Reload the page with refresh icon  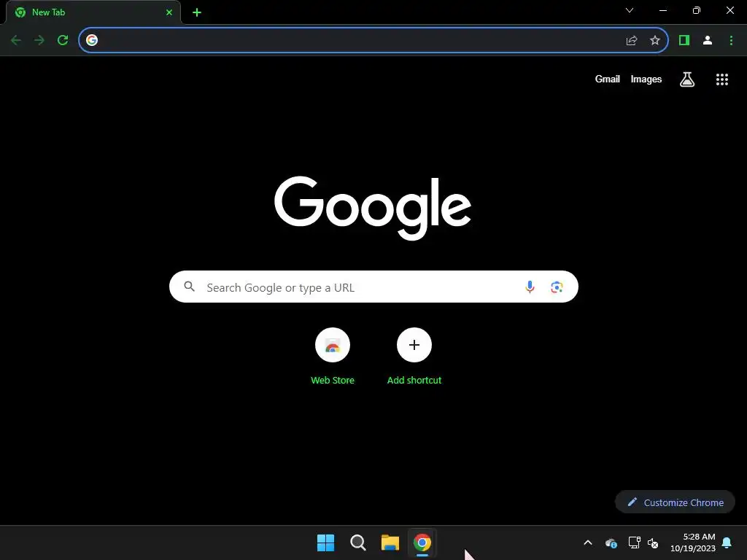pyautogui.click(x=63, y=40)
